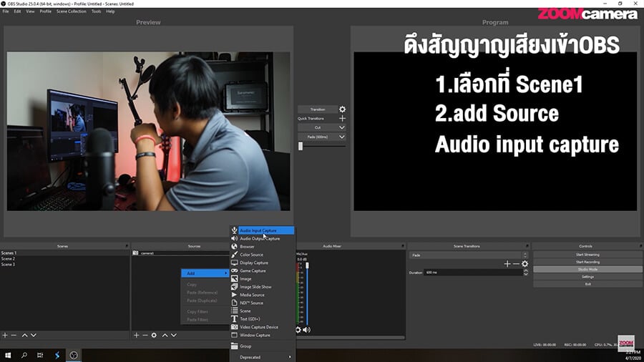Open the transition settings gear beside Transition button
The image size is (644, 362).
[342, 109]
